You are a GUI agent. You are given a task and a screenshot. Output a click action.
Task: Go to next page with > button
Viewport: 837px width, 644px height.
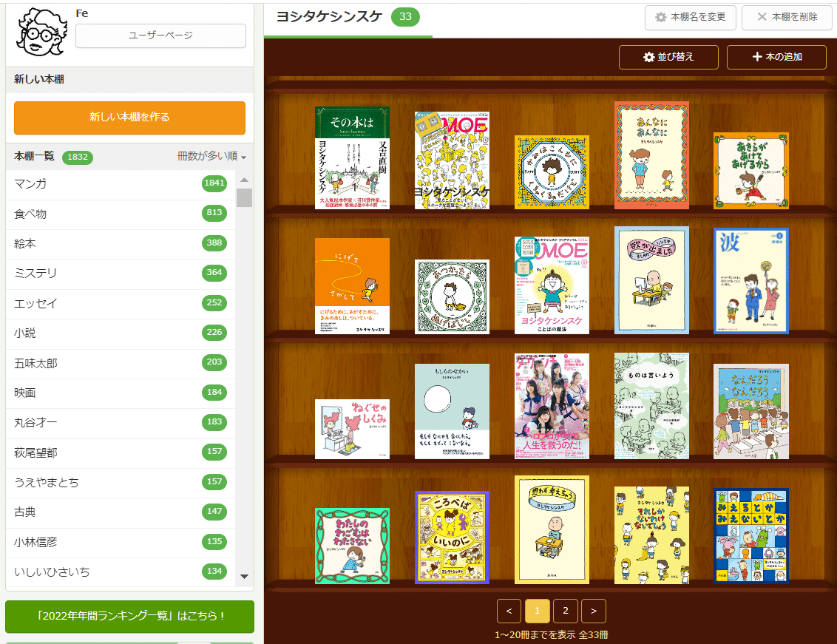(x=594, y=611)
